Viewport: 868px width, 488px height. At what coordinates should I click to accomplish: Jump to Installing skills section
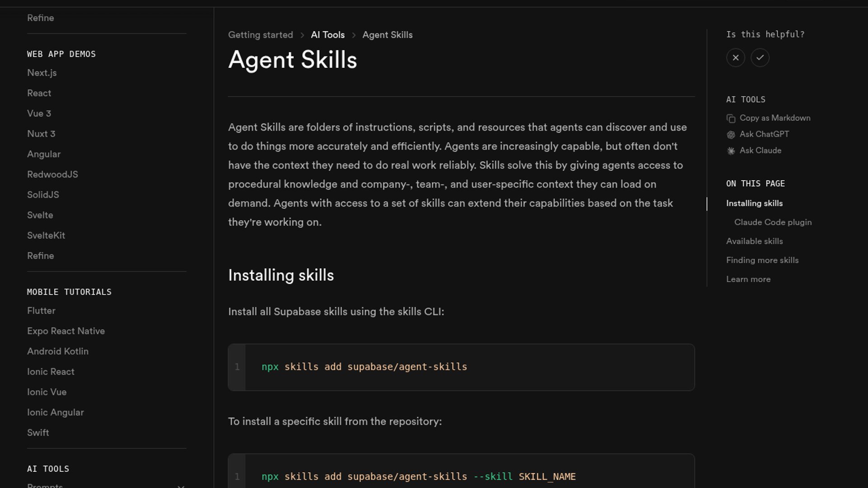(x=754, y=203)
